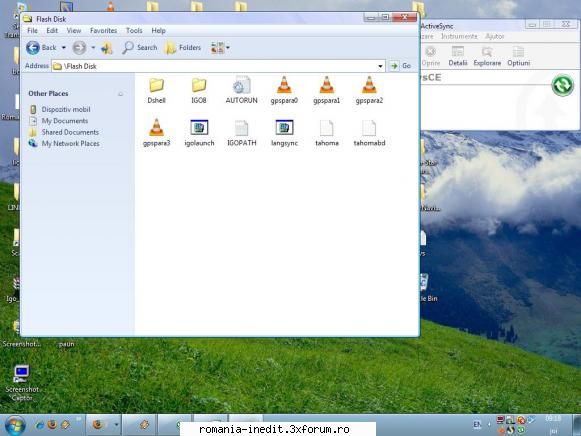Open the View menu
Screen dimensions: 581x436
click(x=74, y=31)
